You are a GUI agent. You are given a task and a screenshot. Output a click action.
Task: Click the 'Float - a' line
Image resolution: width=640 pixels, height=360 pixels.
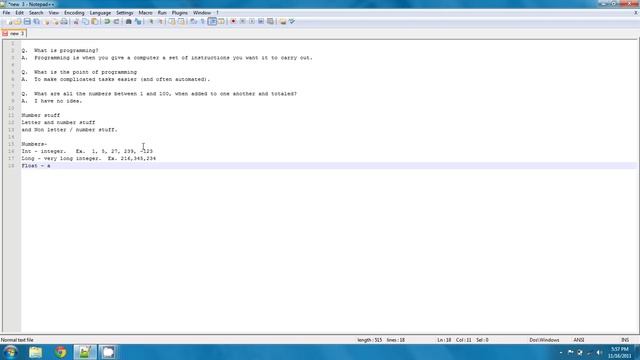36,166
